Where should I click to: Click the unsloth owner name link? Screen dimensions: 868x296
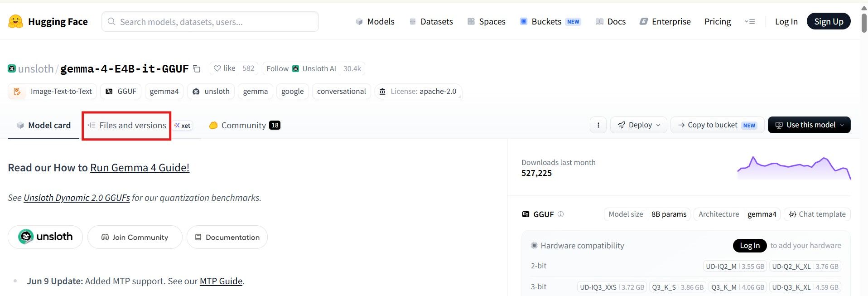(x=36, y=69)
